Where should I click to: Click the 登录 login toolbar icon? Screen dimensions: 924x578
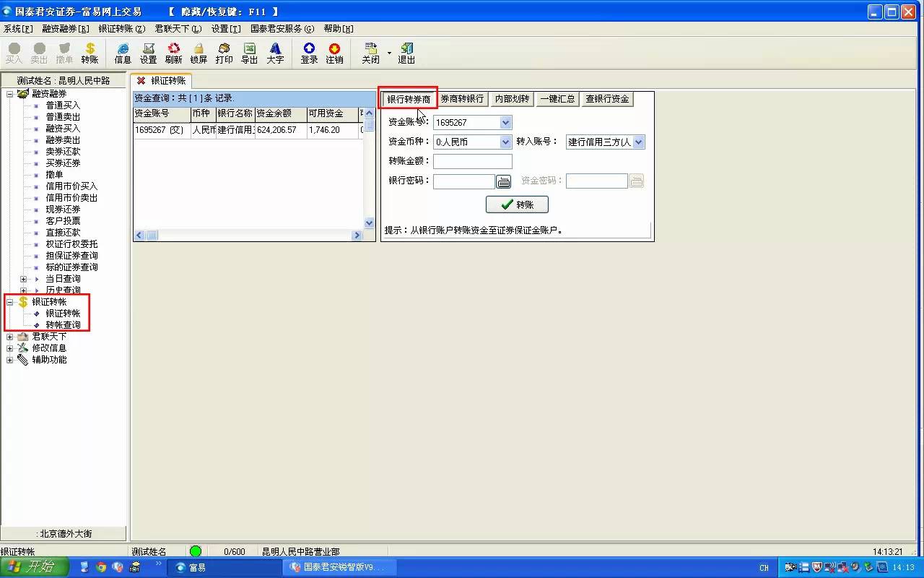pyautogui.click(x=309, y=53)
